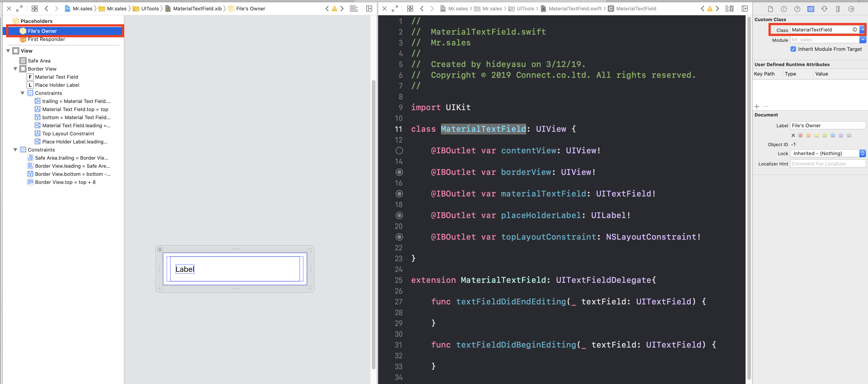This screenshot has height=384, width=868.
Task: Choose the red label color swatch
Action: coord(801,135)
